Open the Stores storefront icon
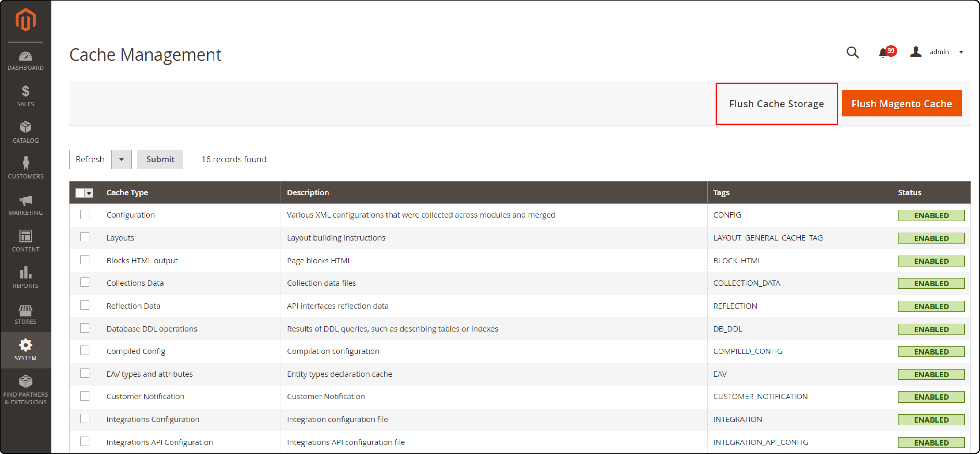This screenshot has height=454, width=980. [25, 310]
